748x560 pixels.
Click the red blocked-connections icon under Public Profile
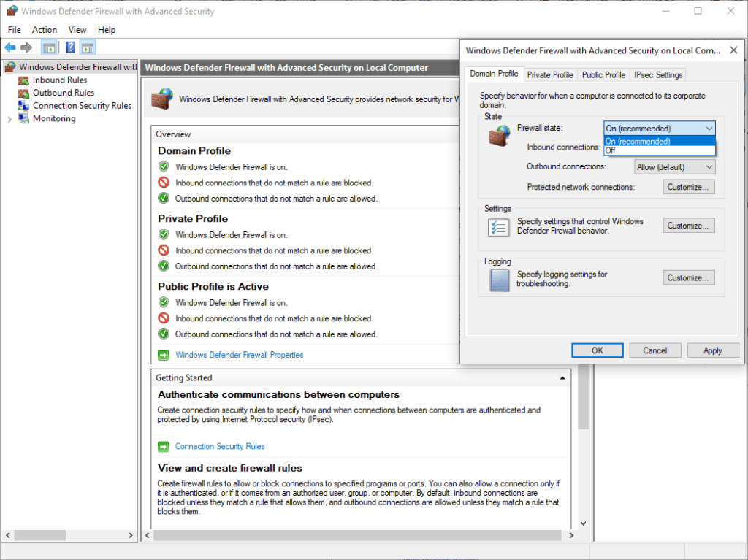click(x=164, y=318)
